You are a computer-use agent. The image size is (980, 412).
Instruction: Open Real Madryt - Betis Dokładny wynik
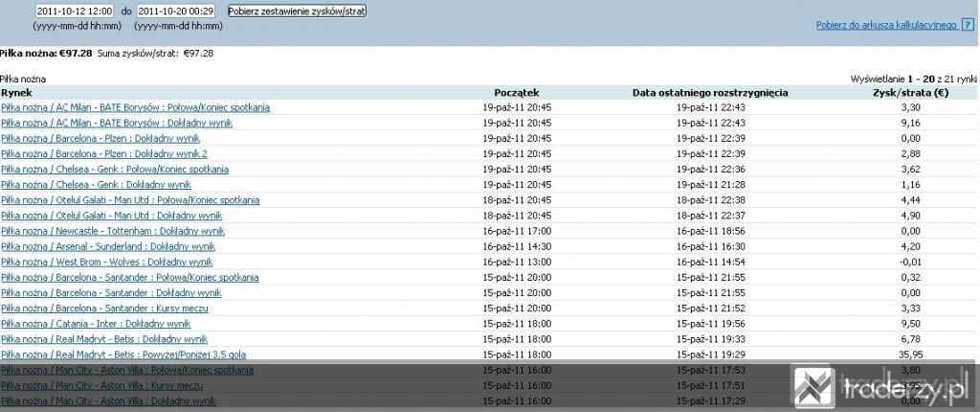(104, 339)
